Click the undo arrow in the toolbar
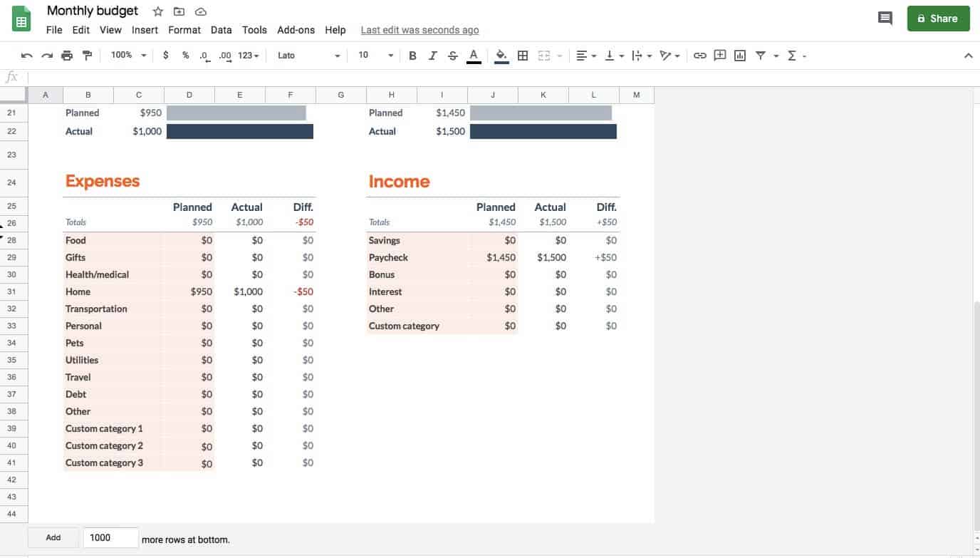 [27, 56]
